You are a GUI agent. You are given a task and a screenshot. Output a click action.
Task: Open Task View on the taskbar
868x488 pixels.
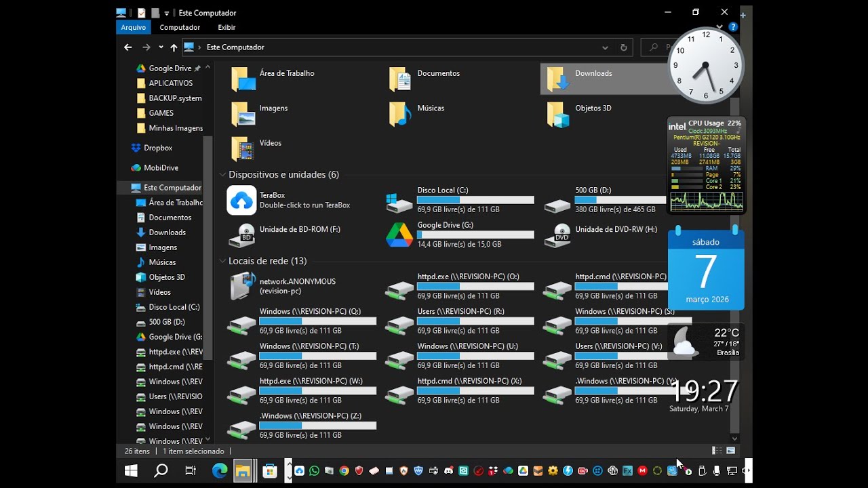[191, 470]
